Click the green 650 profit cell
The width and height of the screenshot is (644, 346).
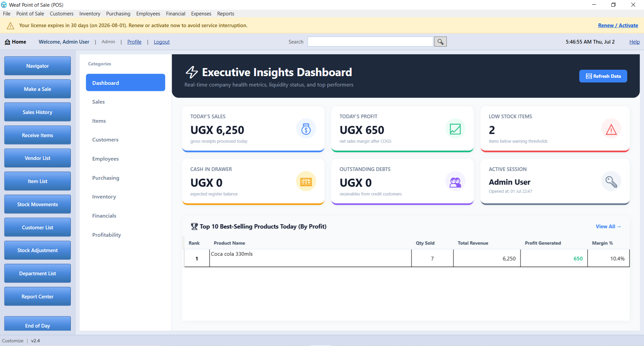click(554, 258)
